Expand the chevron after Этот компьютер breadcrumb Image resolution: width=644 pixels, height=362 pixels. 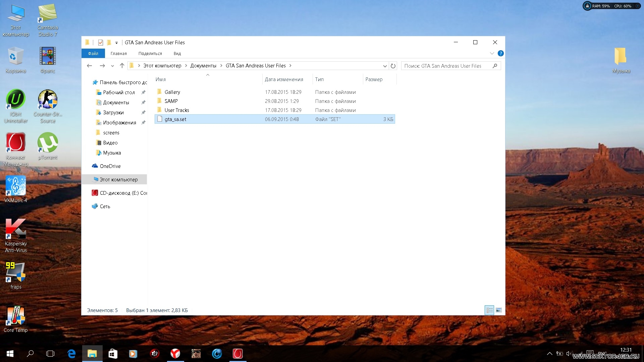[x=186, y=66]
